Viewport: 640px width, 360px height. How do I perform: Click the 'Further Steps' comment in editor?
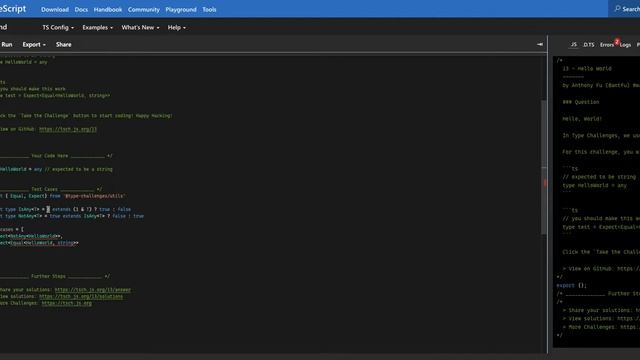coord(55,276)
